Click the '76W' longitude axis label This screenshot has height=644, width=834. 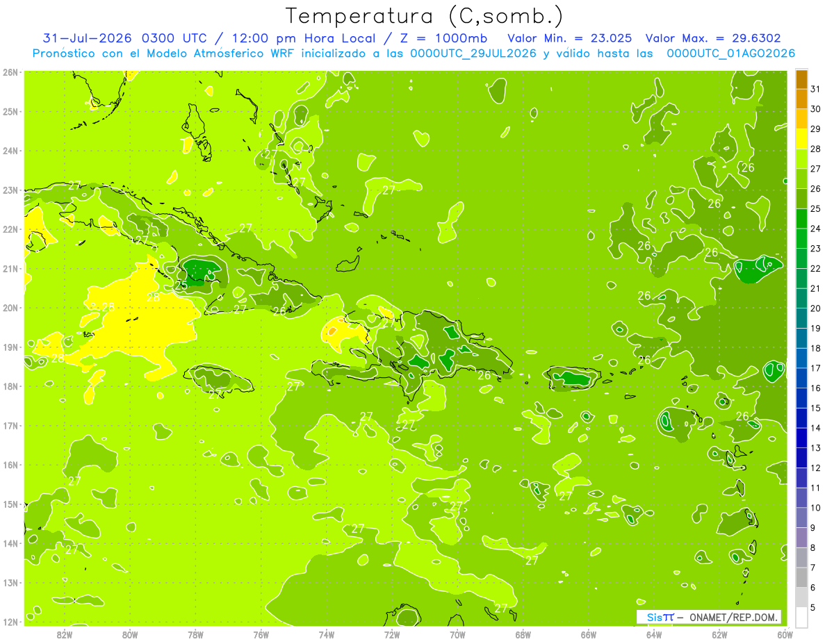261,634
